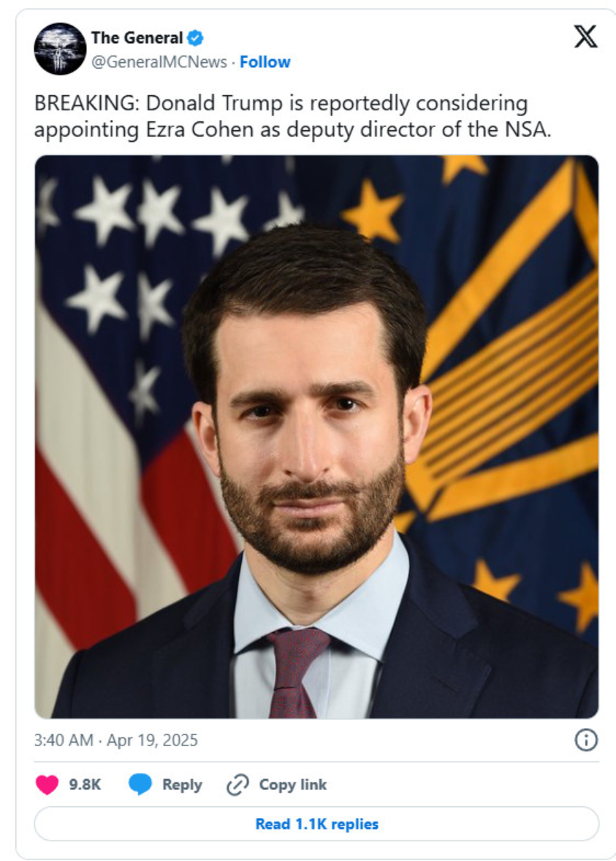Open the attached portrait photo
This screenshot has width=616, height=861.
pos(316,436)
